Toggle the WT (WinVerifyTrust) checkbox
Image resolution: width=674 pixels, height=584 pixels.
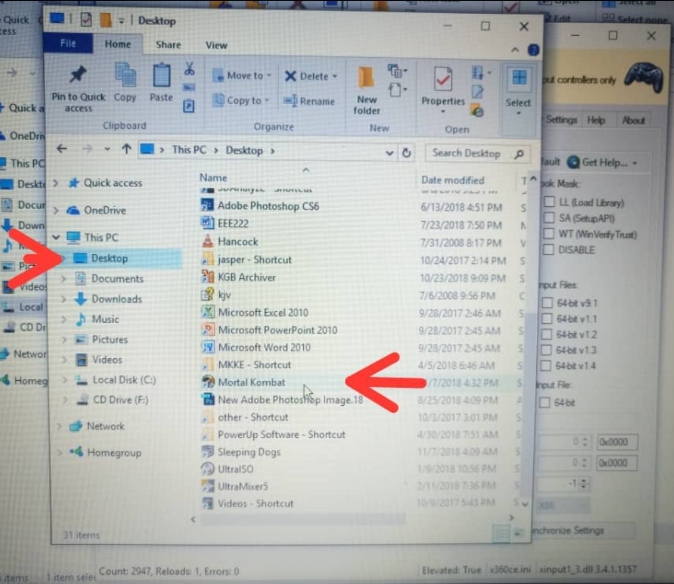pos(548,233)
